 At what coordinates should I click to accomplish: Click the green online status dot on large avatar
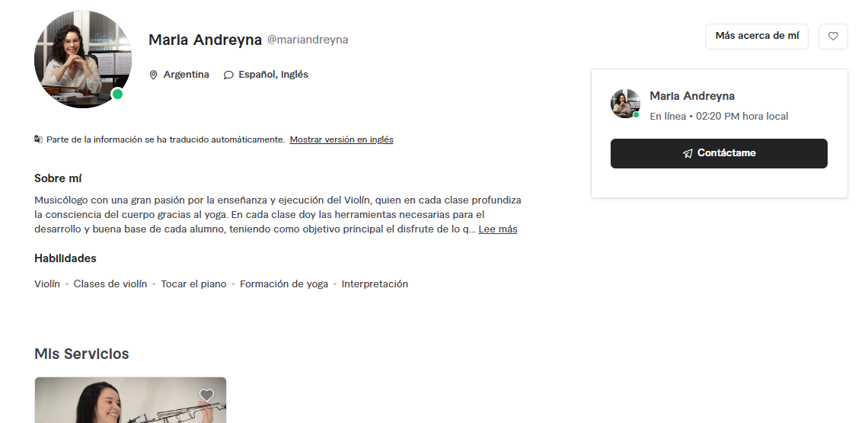coord(117,95)
